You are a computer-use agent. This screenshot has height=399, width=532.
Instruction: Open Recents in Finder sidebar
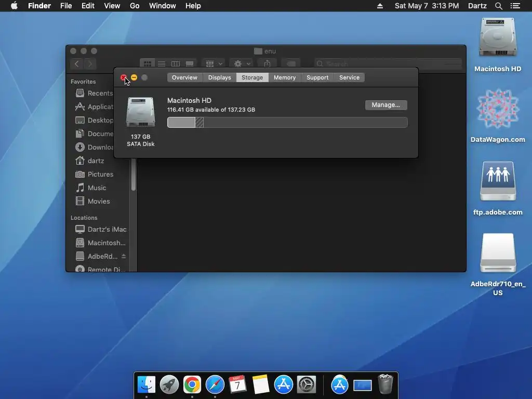[94, 93]
